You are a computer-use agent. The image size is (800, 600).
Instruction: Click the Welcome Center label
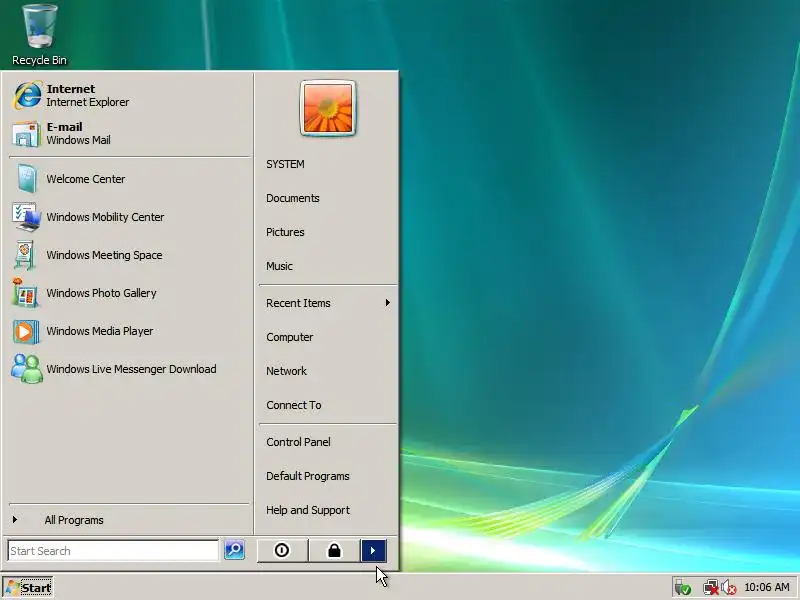click(x=85, y=179)
